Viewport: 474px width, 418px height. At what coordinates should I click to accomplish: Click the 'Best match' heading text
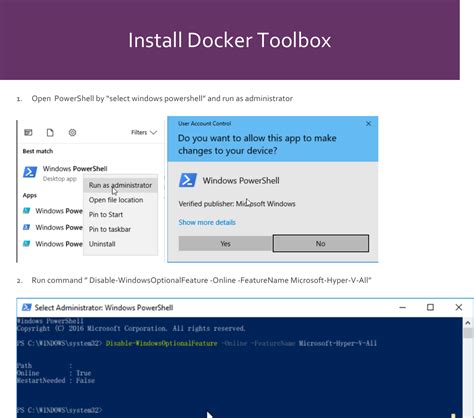tap(38, 151)
